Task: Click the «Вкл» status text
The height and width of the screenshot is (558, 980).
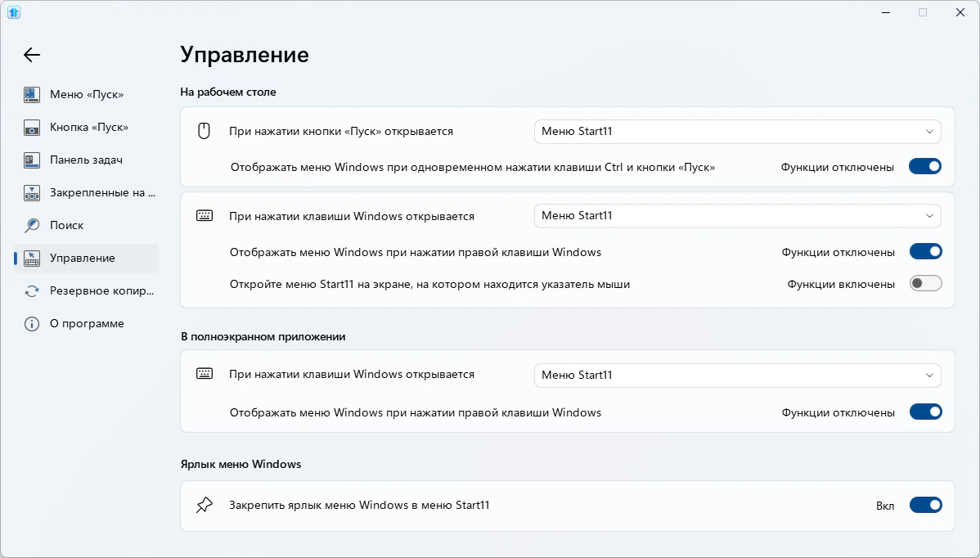Action: pos(885,506)
